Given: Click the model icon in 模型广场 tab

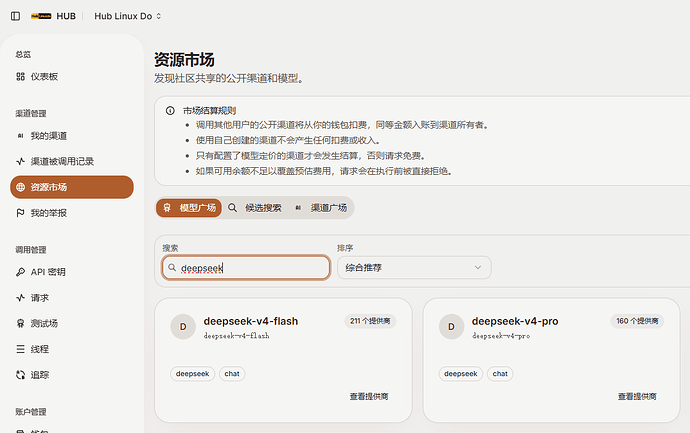Looking at the screenshot, I should [x=167, y=208].
